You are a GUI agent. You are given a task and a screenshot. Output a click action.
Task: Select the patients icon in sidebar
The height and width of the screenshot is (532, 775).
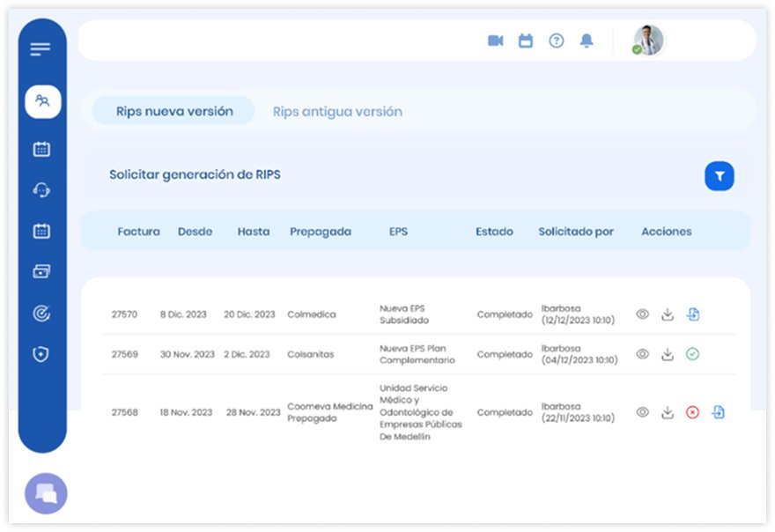42,101
